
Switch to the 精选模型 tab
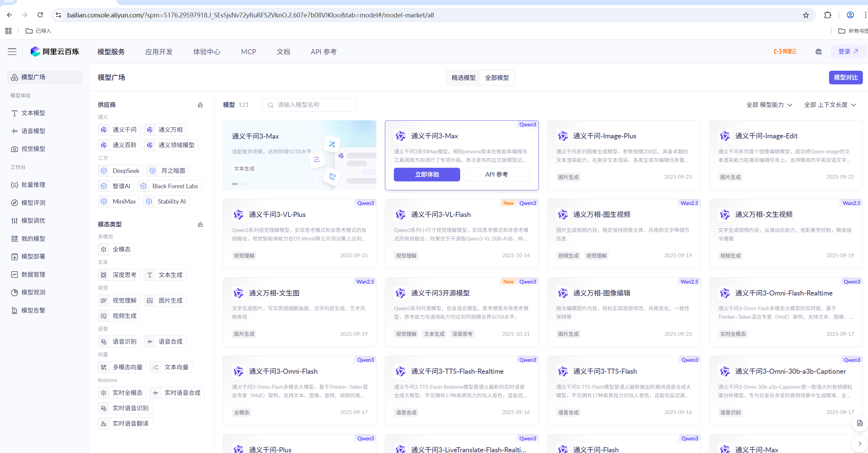click(x=463, y=78)
